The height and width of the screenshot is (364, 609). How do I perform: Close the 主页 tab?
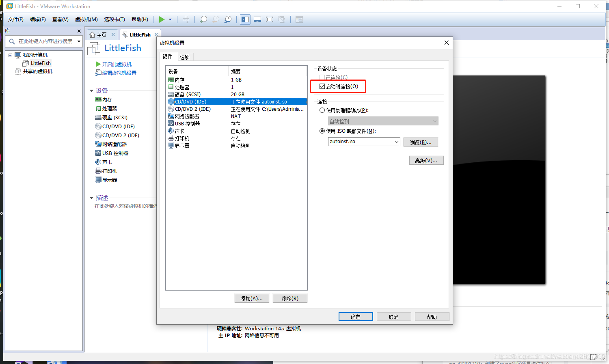pyautogui.click(x=113, y=34)
